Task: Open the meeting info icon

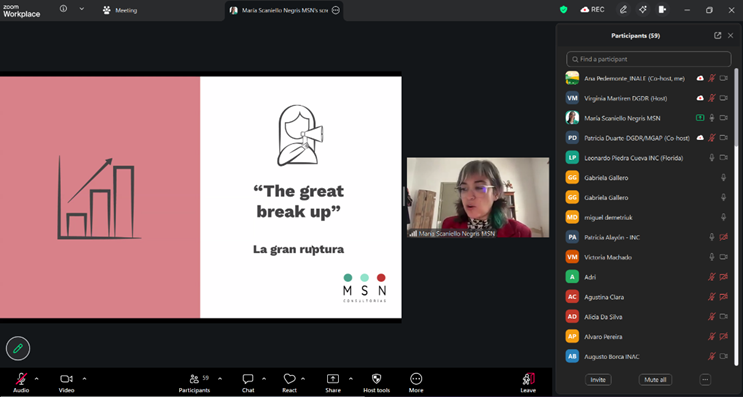Action: pos(63,9)
